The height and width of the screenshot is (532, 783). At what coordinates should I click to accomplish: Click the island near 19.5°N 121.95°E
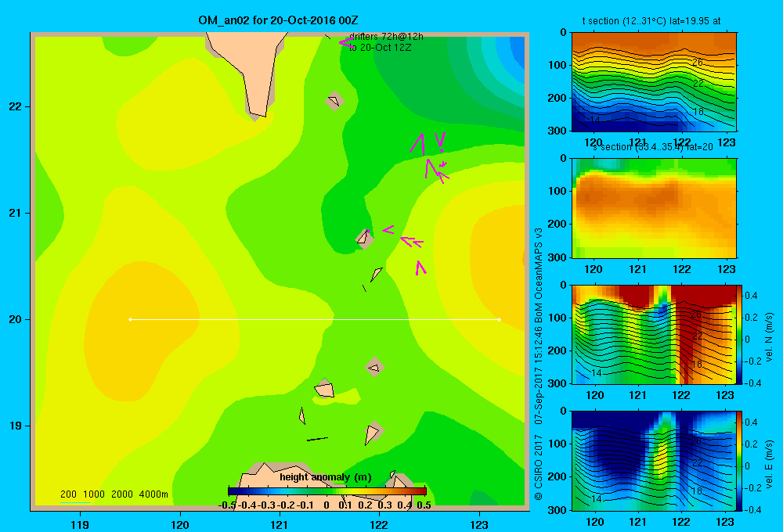click(x=374, y=368)
